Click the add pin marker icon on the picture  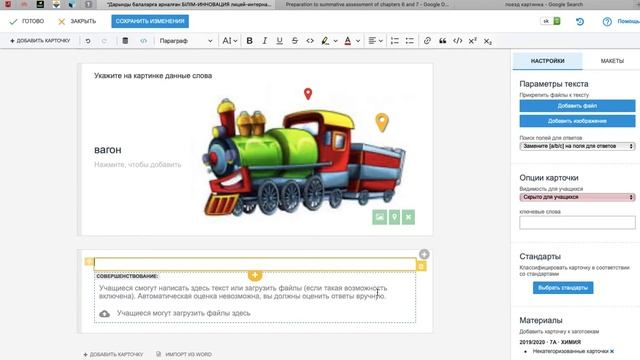[394, 217]
